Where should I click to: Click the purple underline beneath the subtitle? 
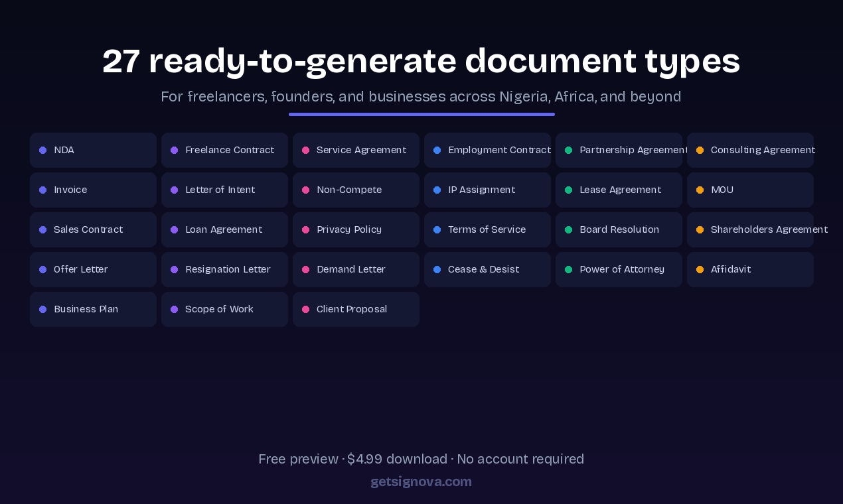click(421, 114)
